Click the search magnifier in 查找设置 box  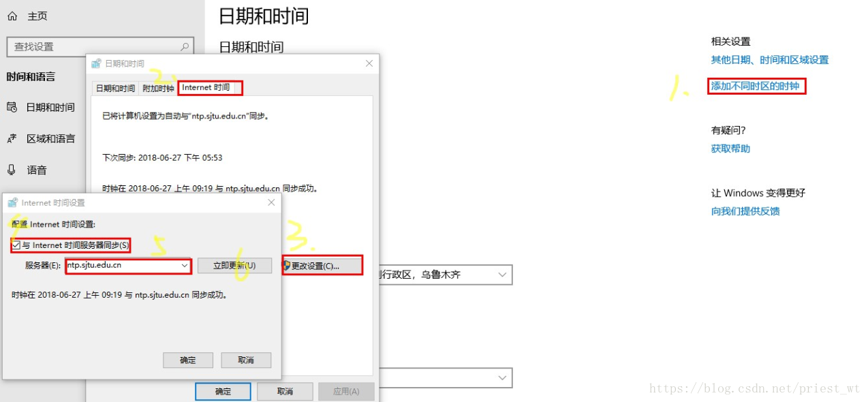click(185, 47)
